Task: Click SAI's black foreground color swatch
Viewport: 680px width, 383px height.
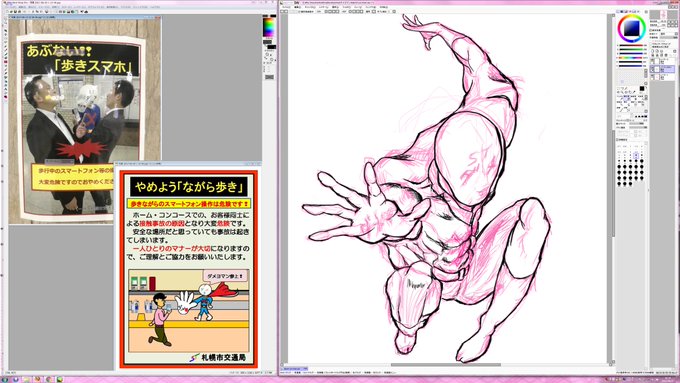Action: click(x=642, y=88)
